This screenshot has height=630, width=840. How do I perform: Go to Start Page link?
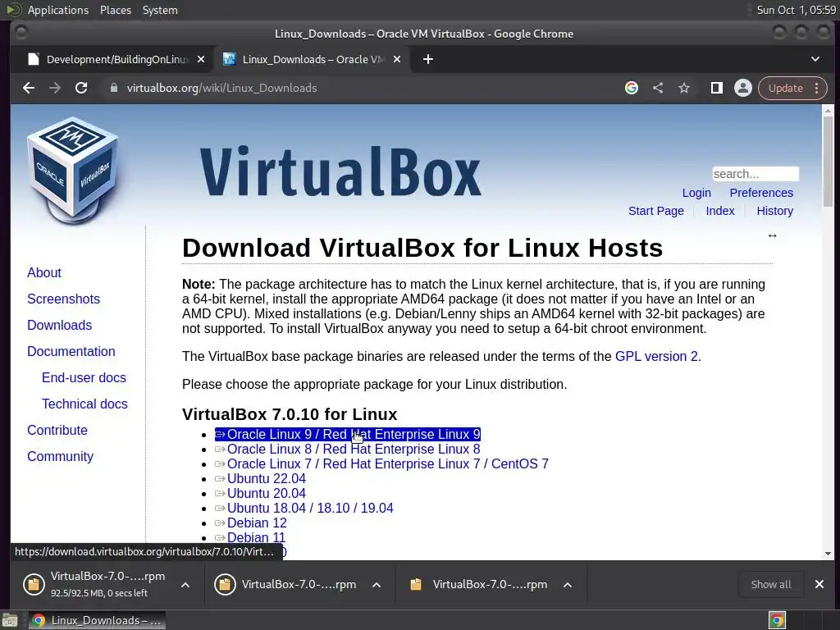pyautogui.click(x=655, y=211)
